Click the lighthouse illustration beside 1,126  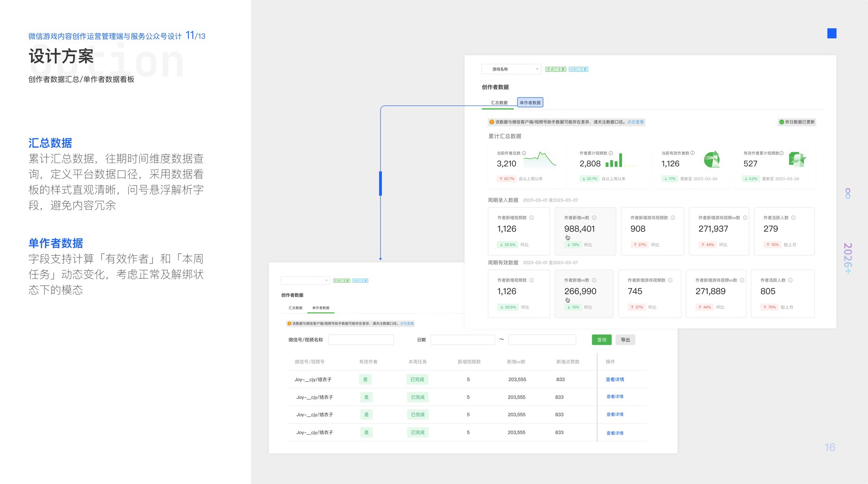[x=712, y=159]
